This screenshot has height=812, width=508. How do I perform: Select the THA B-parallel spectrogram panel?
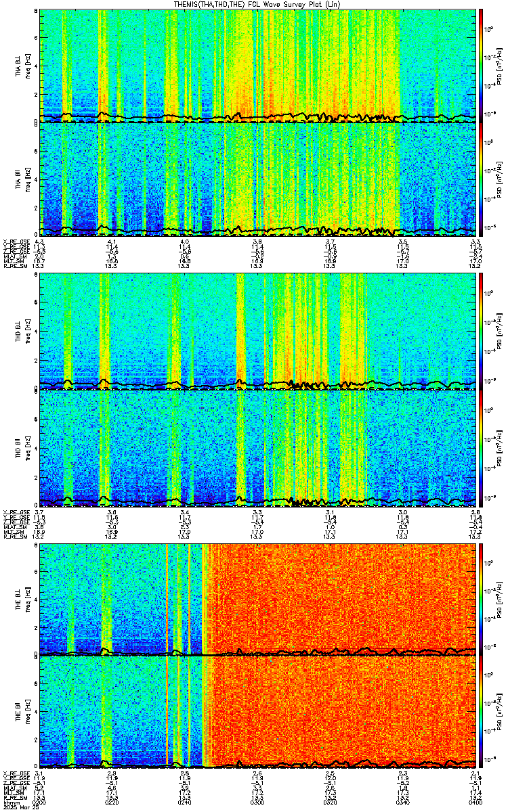(x=258, y=179)
